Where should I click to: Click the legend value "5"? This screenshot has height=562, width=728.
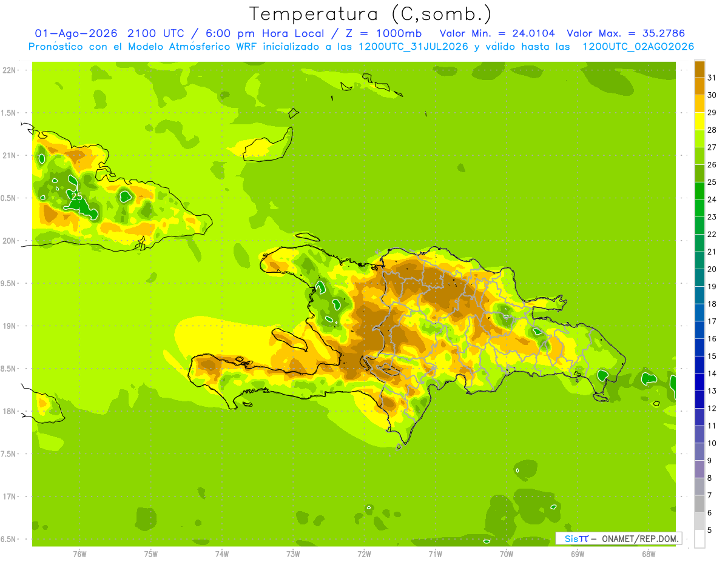coord(710,530)
